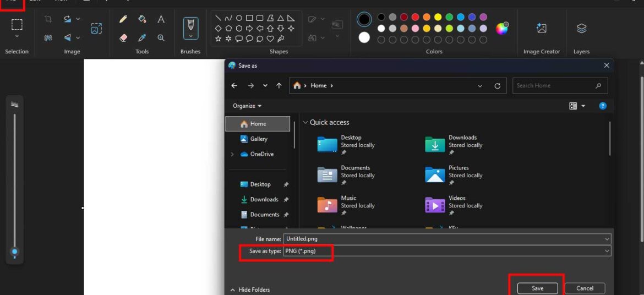Open the Brushes tool dropdown

190,36
